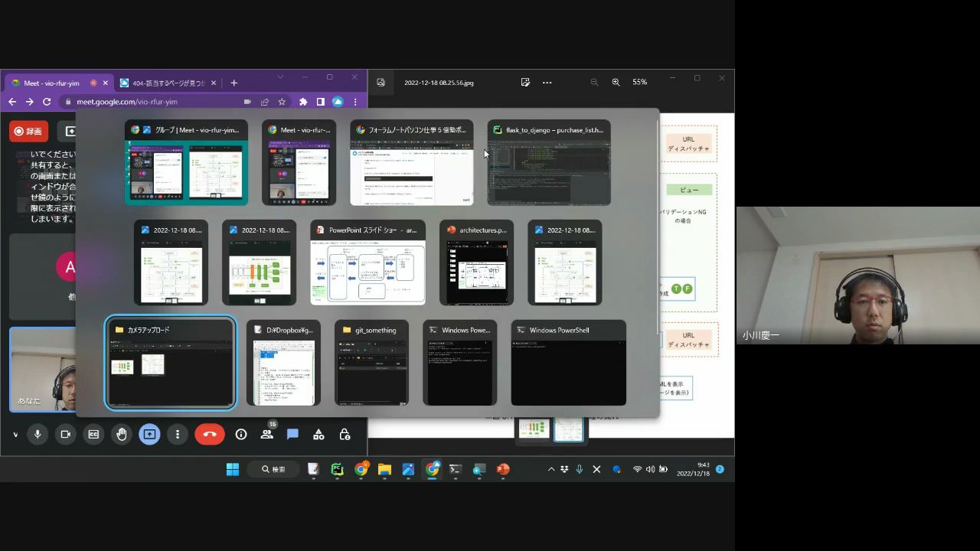The height and width of the screenshot is (551, 980).
Task: Click the 録画 recording button
Action: pos(28,131)
